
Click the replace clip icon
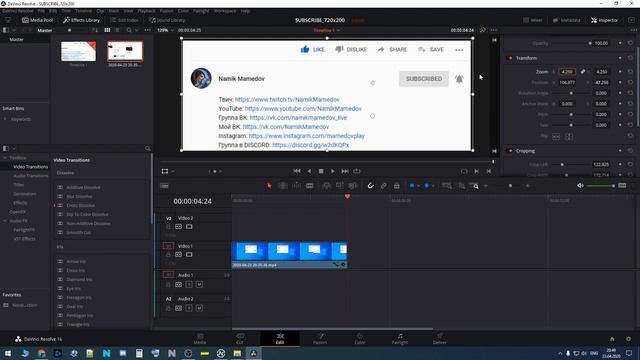[353, 186]
